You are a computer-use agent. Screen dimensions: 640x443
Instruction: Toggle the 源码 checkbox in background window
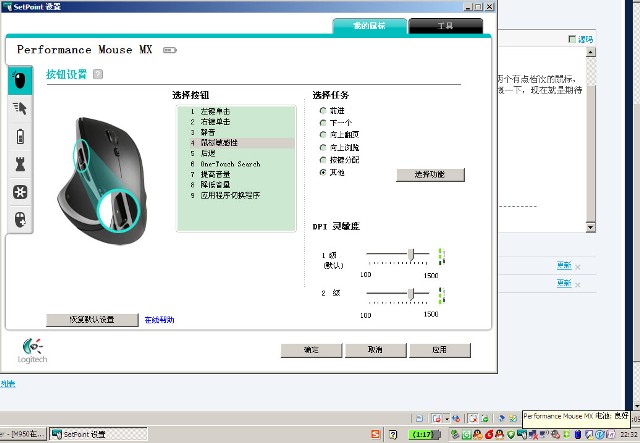(572, 39)
